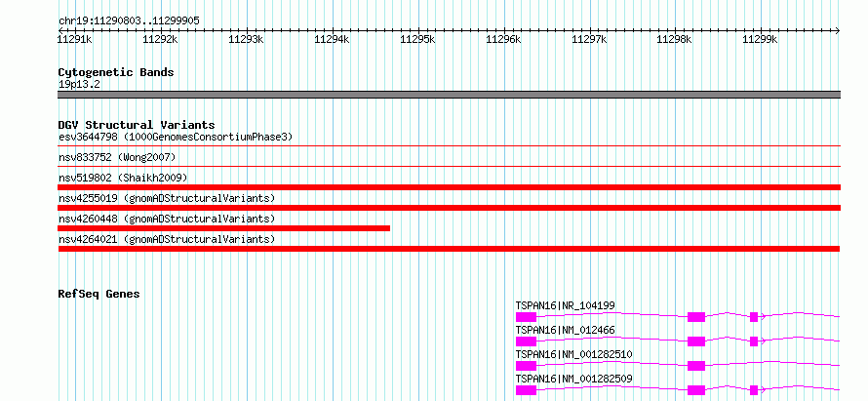
Task: Click the 11297k ruler label
Action: tap(589, 39)
